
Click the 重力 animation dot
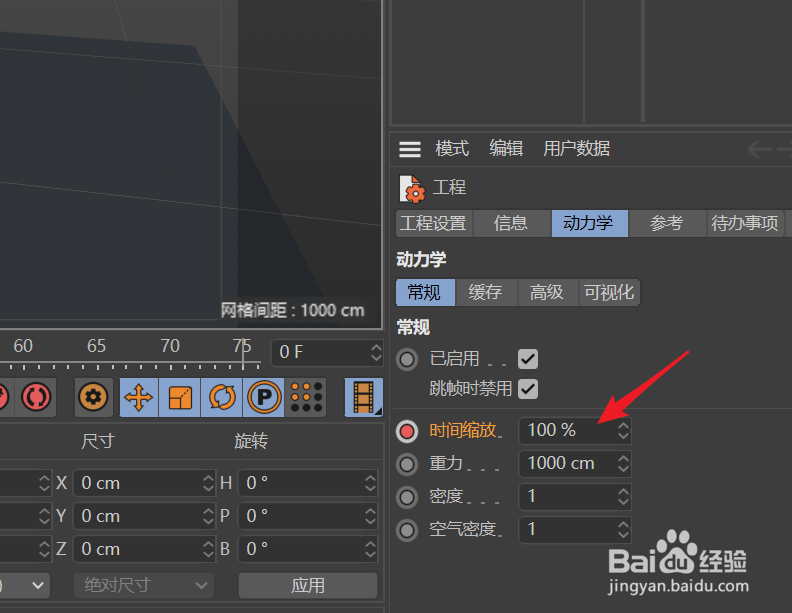pos(407,465)
